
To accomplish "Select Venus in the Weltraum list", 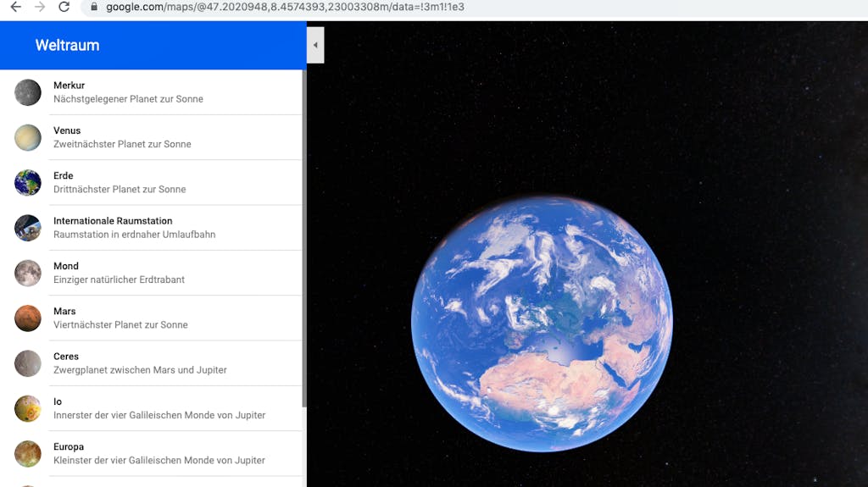I will tap(67, 130).
